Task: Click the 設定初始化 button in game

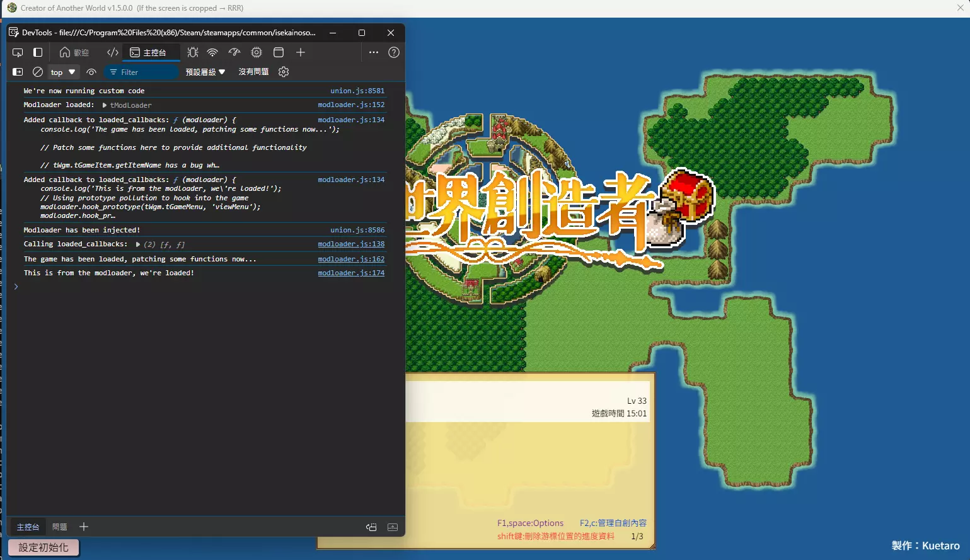Action: (x=43, y=547)
